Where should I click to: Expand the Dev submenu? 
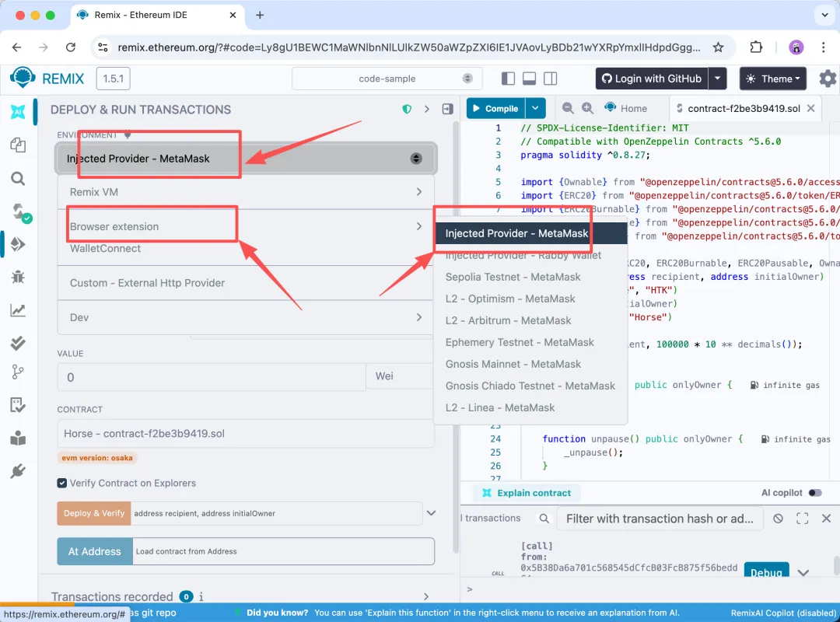246,318
